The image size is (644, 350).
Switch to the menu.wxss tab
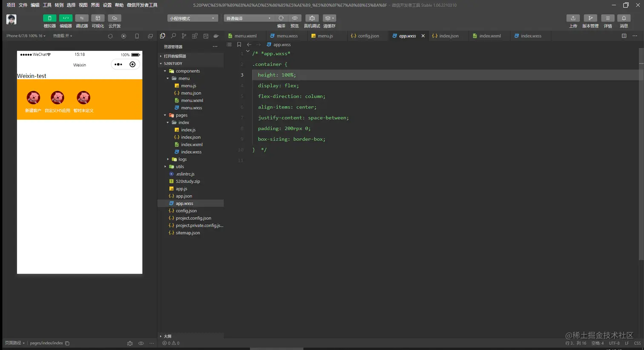pos(287,36)
